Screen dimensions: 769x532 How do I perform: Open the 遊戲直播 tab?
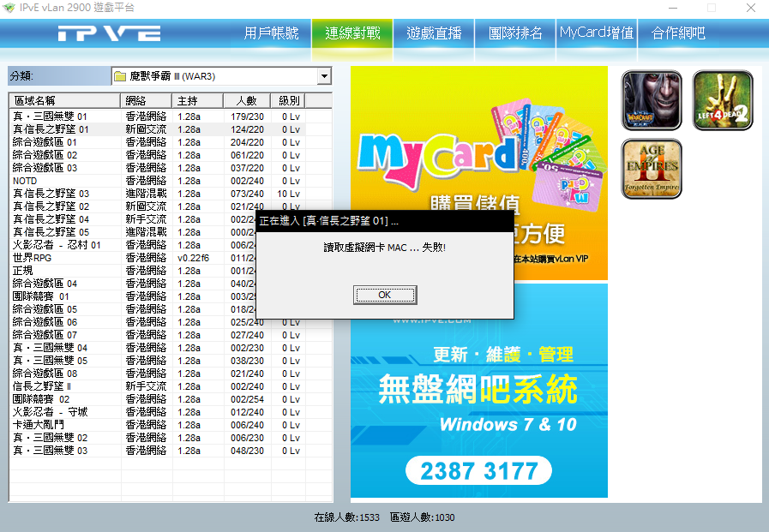coord(434,33)
